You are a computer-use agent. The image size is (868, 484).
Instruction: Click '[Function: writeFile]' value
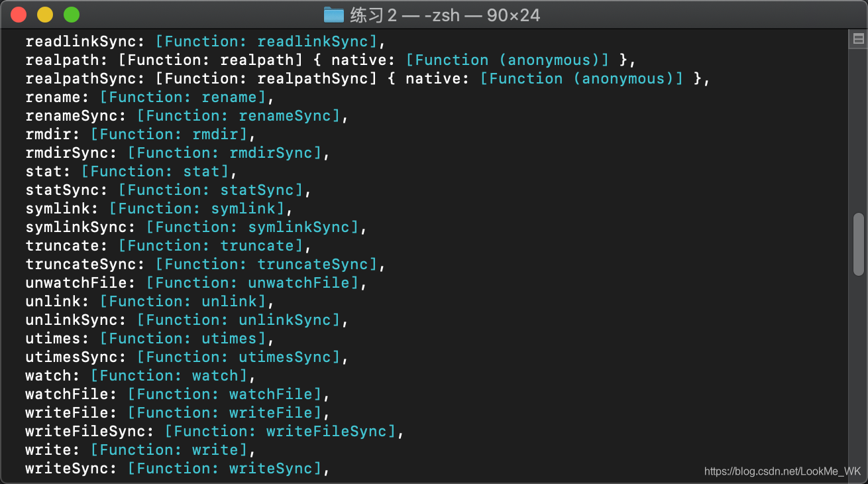tap(225, 413)
